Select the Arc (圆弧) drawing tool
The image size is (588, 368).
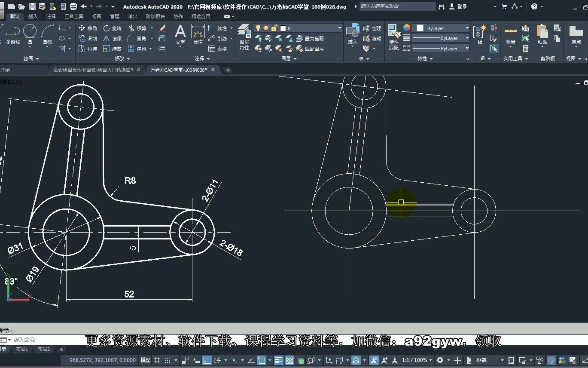pyautogui.click(x=47, y=34)
